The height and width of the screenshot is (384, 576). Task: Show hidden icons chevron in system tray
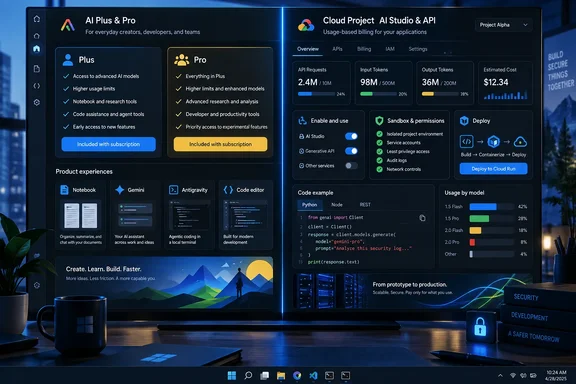(500, 376)
